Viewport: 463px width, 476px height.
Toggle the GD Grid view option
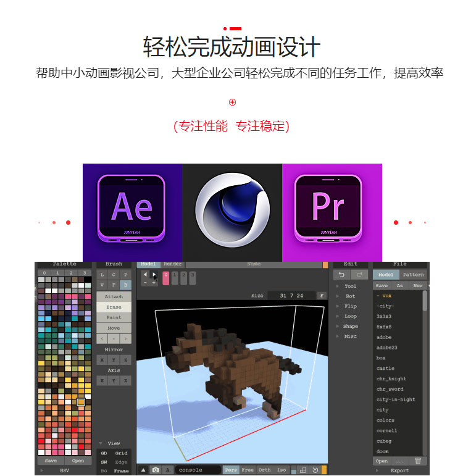click(x=114, y=453)
